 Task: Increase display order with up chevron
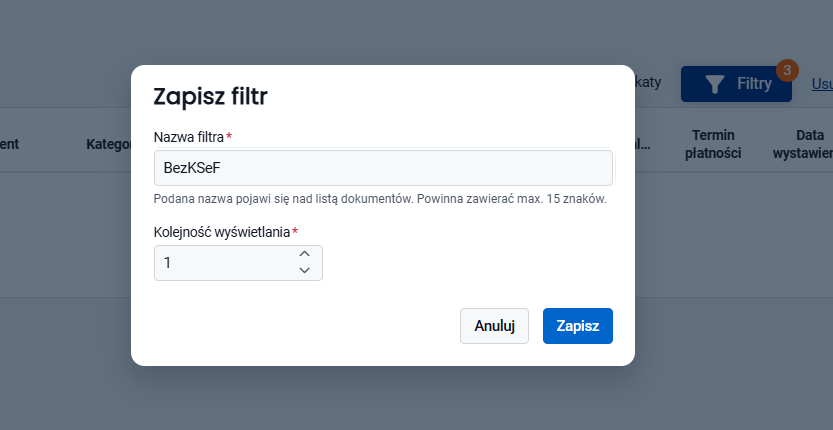pyautogui.click(x=304, y=254)
